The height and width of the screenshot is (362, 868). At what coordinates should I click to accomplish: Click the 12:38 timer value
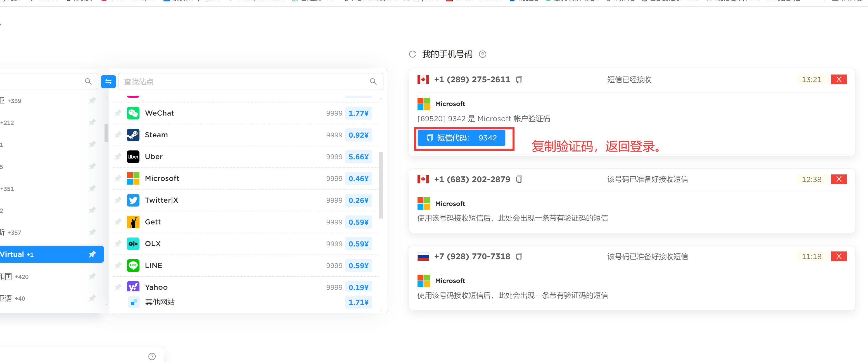click(811, 179)
